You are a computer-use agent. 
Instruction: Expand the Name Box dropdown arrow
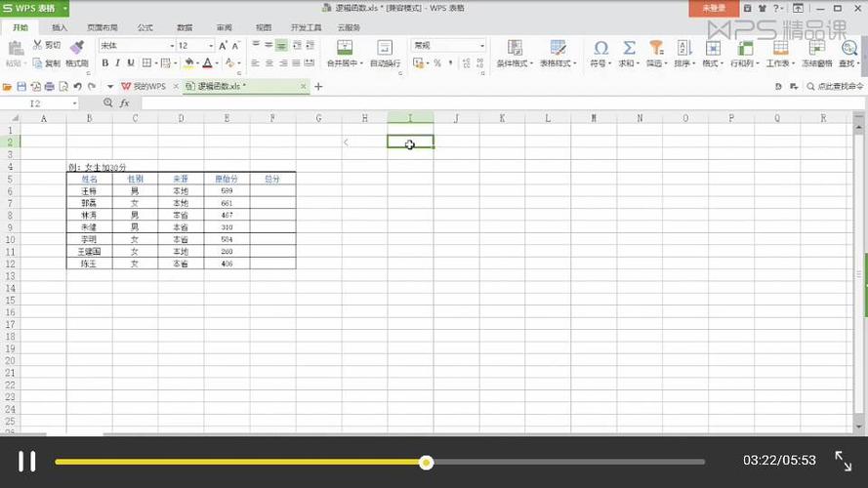[74, 103]
